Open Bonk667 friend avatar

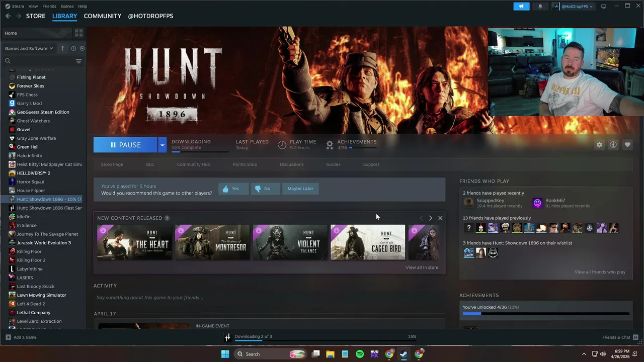pos(537,203)
